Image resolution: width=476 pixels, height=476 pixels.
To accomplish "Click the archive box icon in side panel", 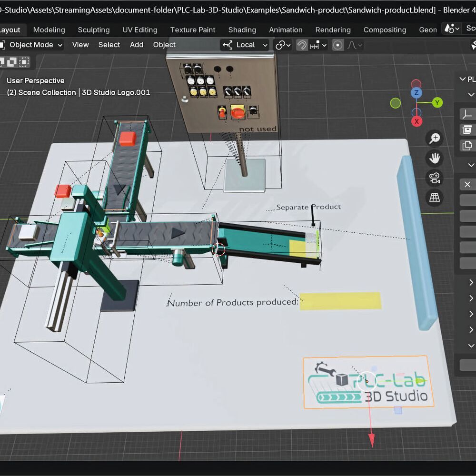I will coord(467,129).
